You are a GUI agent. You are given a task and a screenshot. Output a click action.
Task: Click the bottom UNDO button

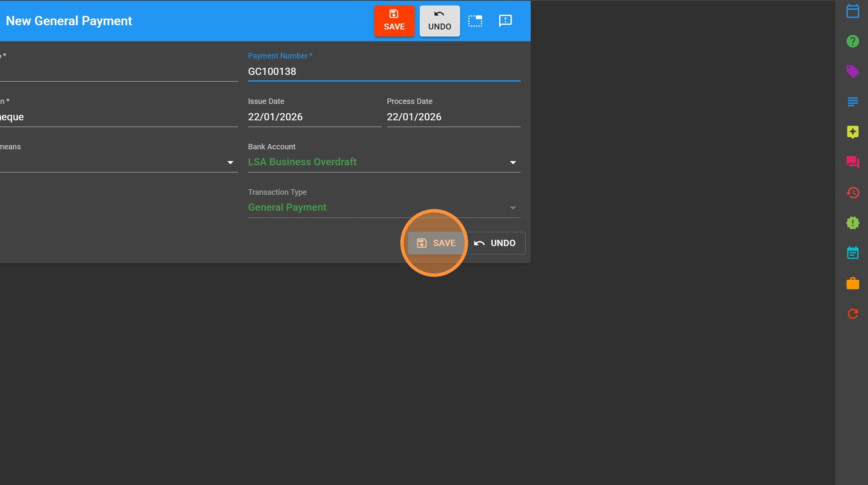496,243
